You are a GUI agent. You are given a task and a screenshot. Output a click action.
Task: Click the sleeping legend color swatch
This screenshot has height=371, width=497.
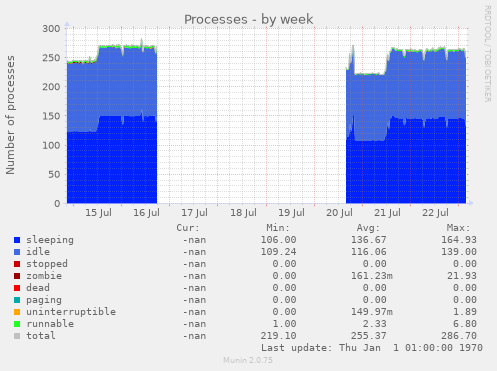click(17, 240)
